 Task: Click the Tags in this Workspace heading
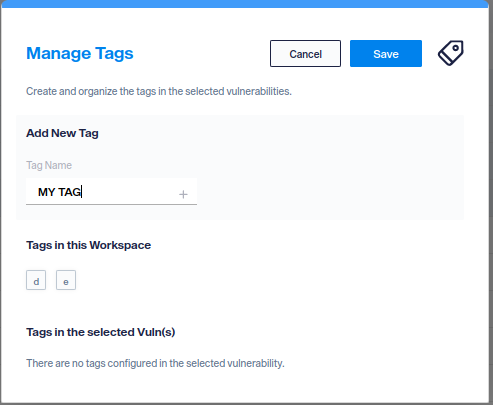[x=89, y=245]
